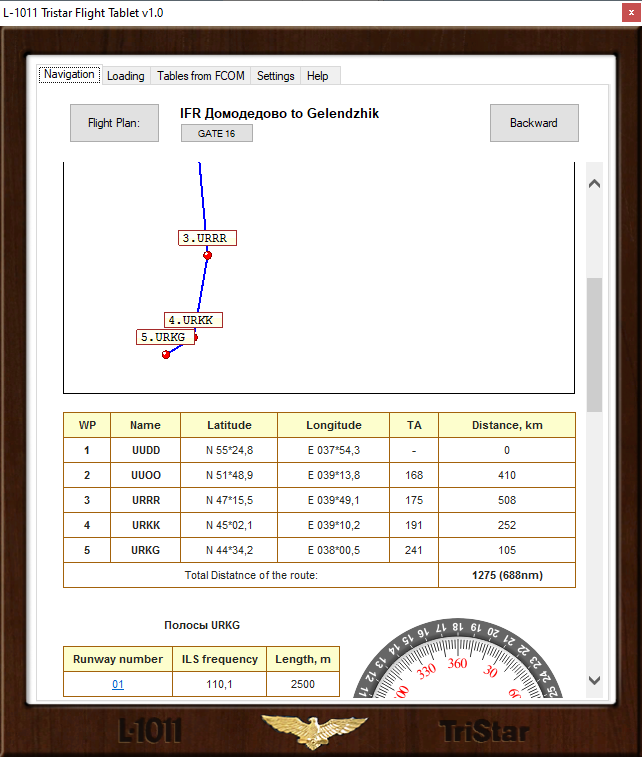This screenshot has width=642, height=757.
Task: Click distance value 105
Action: tap(507, 550)
